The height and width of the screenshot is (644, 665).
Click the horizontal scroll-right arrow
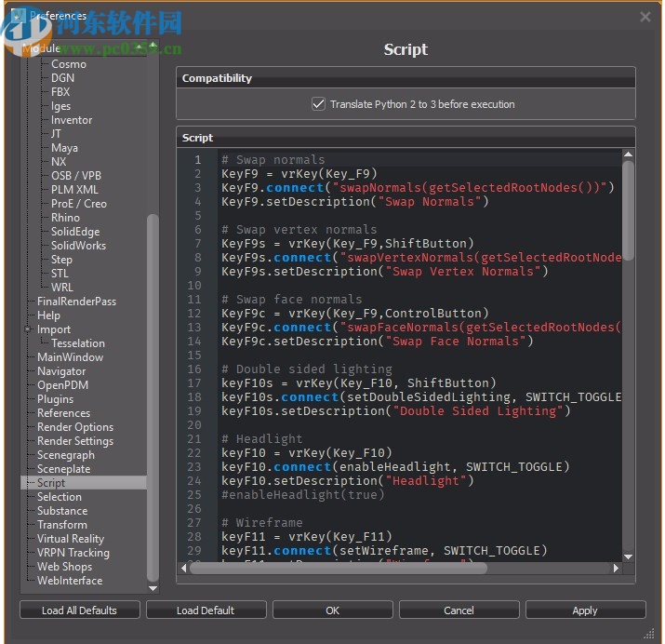[616, 569]
